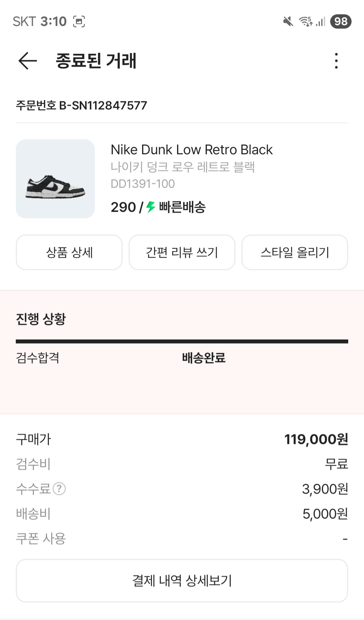The width and height of the screenshot is (364, 620).
Task: Tap the mute icon in status bar
Action: (288, 21)
